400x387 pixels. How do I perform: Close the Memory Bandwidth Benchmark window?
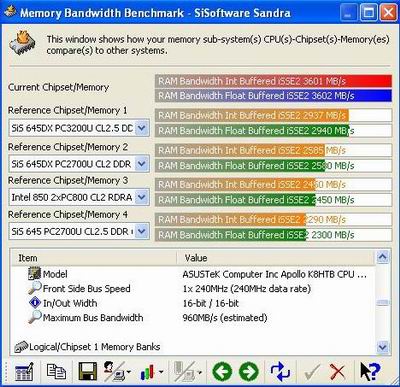(388, 13)
